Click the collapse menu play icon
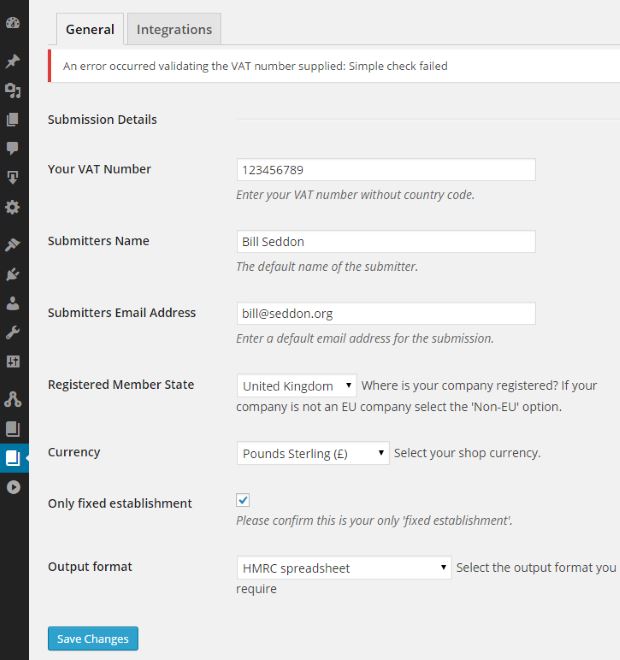 [13, 487]
